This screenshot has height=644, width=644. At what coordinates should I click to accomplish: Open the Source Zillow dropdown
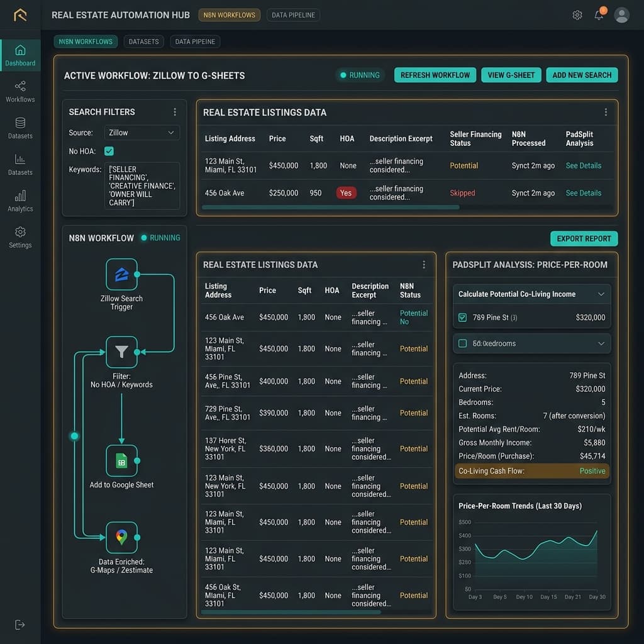click(142, 133)
